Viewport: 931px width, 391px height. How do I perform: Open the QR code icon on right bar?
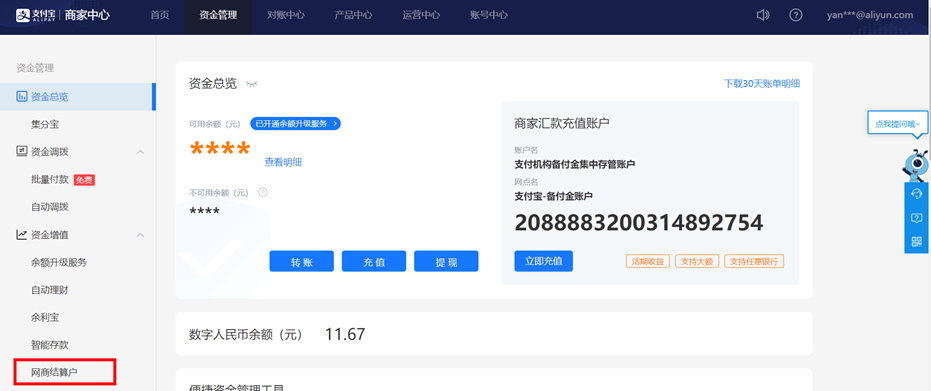point(916,241)
